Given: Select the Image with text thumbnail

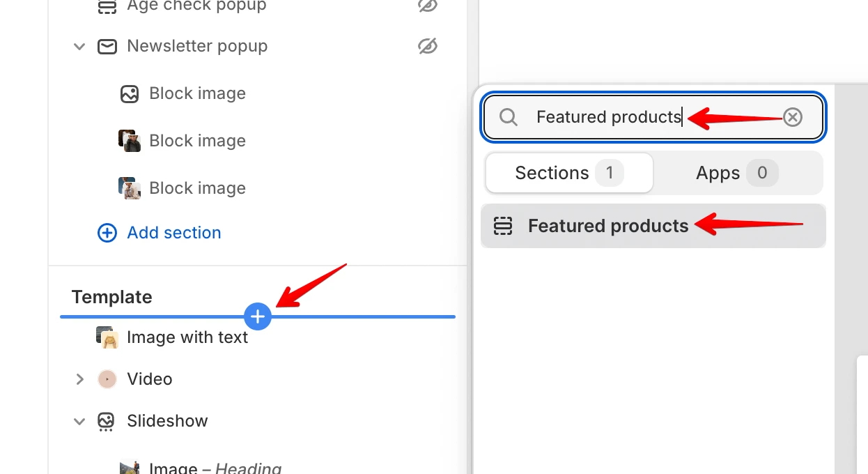Looking at the screenshot, I should pos(107,337).
